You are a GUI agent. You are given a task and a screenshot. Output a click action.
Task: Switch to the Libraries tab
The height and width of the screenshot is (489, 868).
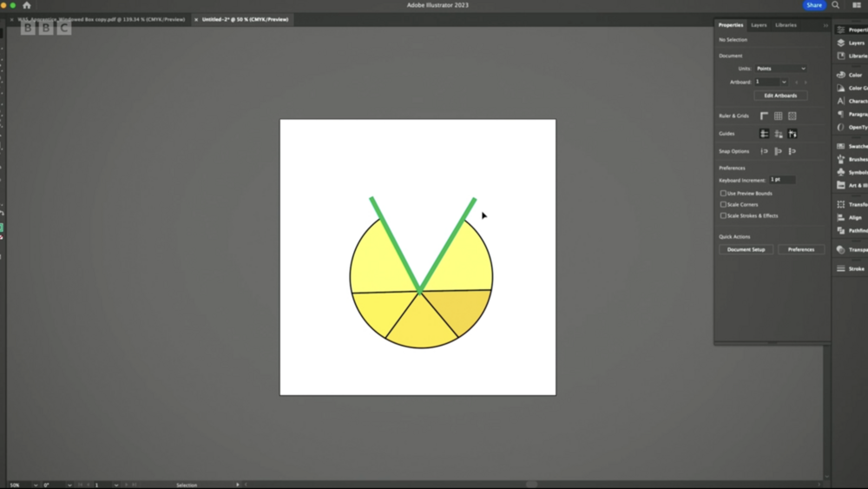[x=786, y=25]
